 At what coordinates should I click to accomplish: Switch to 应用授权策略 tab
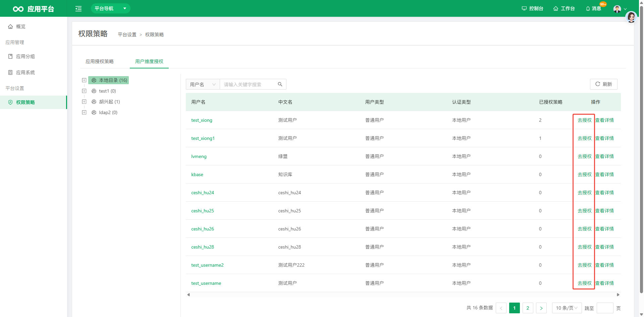pyautogui.click(x=100, y=61)
